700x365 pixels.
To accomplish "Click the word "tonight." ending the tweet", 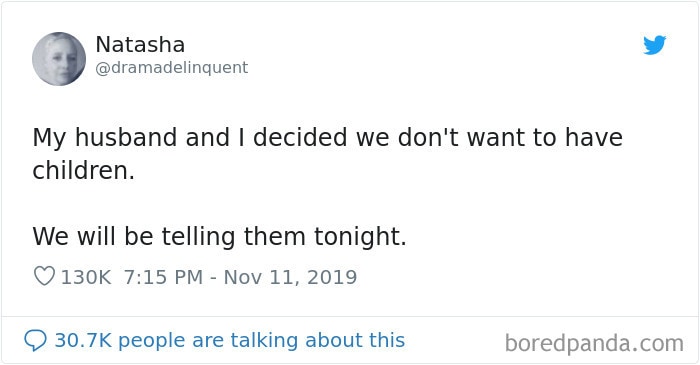I will point(360,236).
